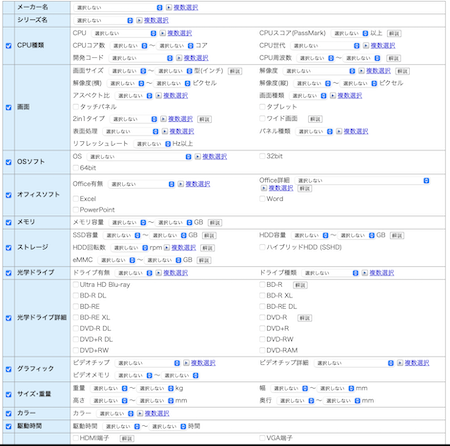Show 解説 help for SSD容量

click(209, 236)
